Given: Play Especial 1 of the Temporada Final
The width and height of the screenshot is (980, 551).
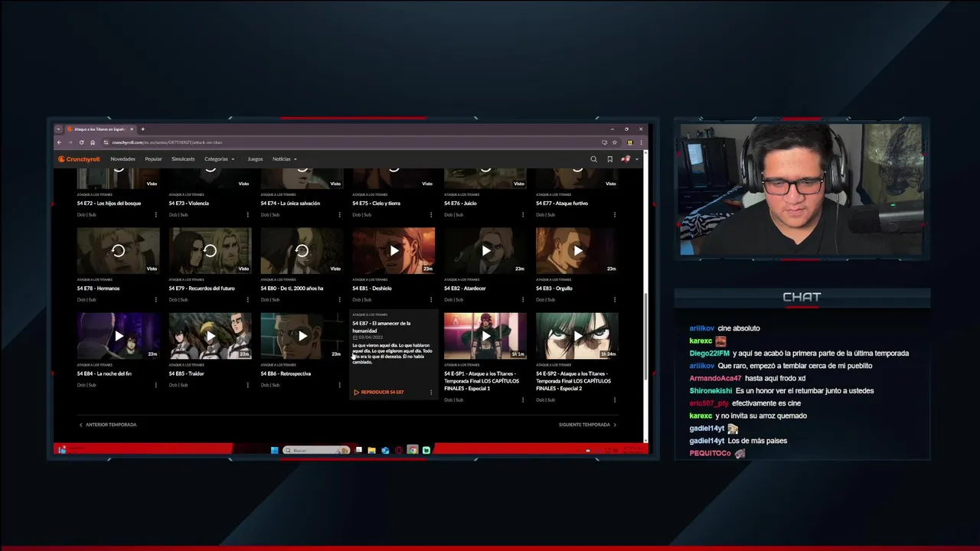Looking at the screenshot, I should click(485, 336).
